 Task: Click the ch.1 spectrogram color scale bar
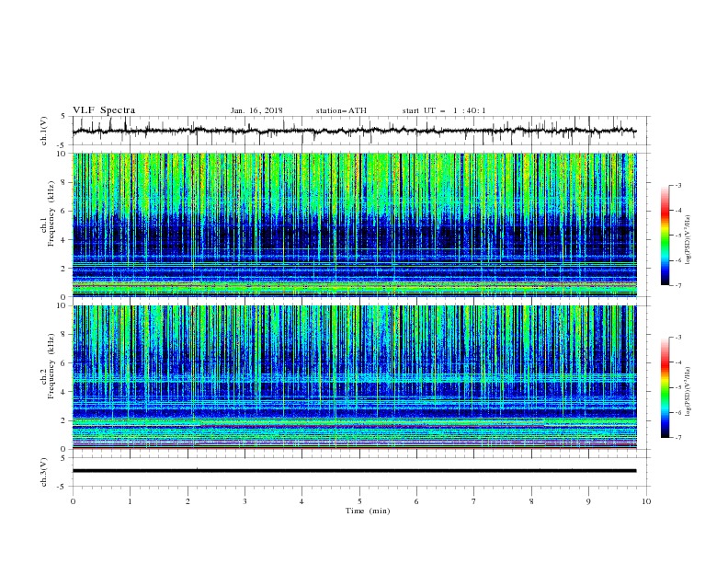(665, 236)
